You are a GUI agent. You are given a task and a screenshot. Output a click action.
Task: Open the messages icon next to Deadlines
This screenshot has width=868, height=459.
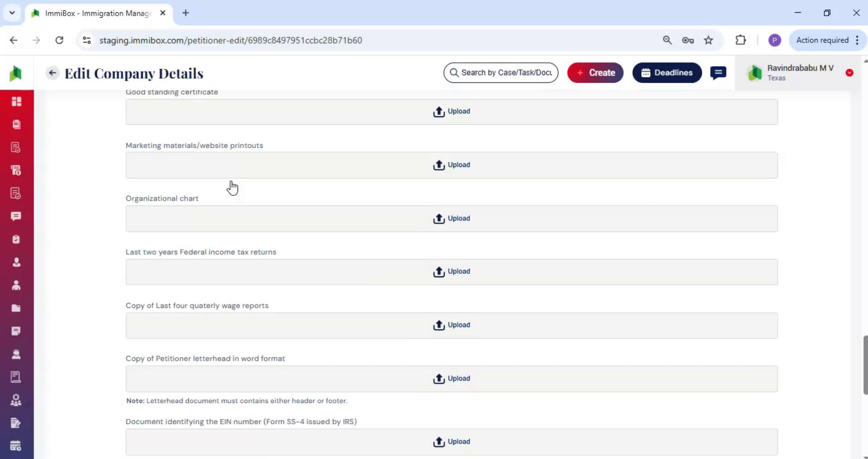(718, 73)
